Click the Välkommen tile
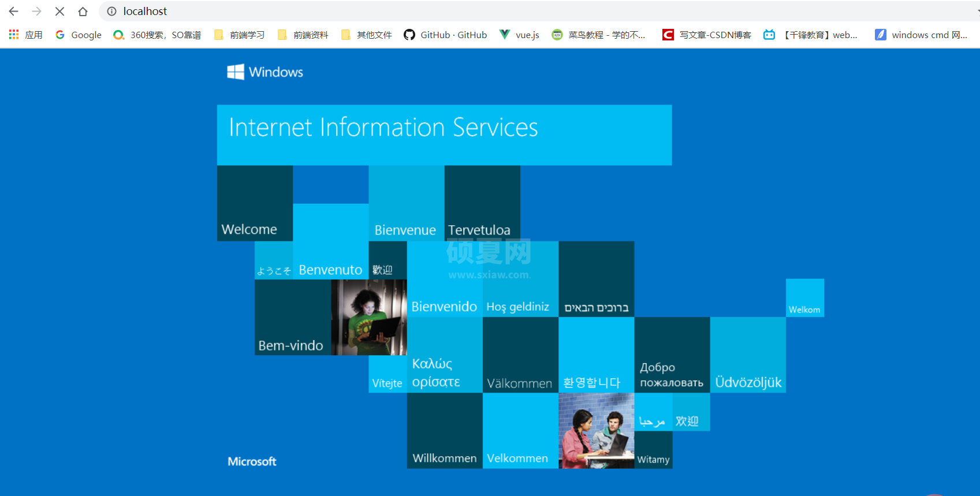The height and width of the screenshot is (496, 980). click(520, 355)
